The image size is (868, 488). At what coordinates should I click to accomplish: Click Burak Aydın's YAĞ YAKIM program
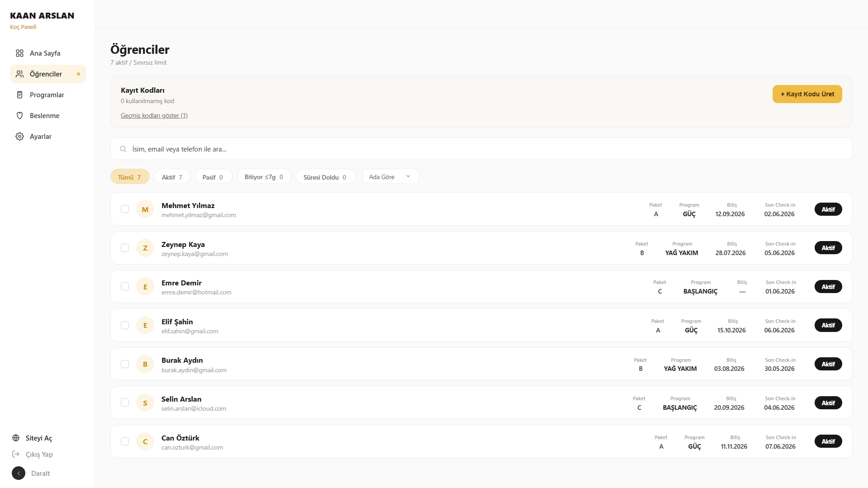click(680, 369)
